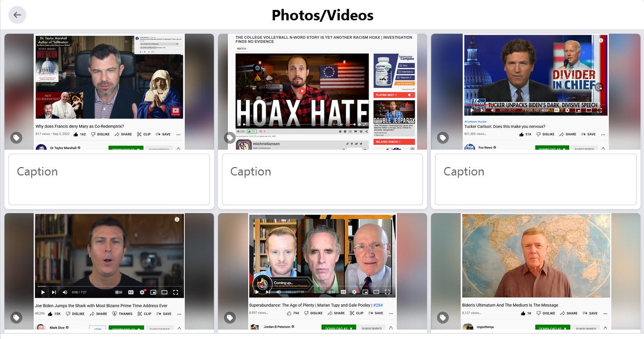The image size is (644, 339).
Task: Tag people on the Francis Co-Redemptrix photo
Action: point(16,138)
